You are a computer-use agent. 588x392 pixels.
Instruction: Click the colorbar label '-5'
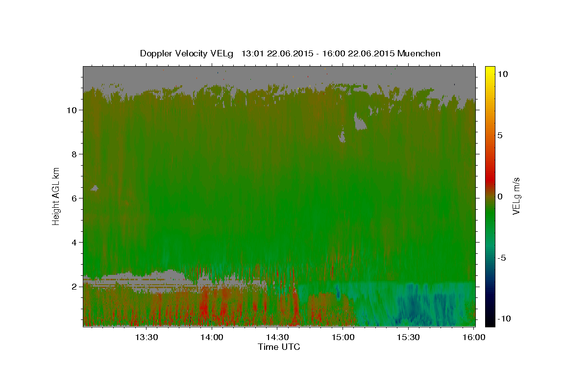pyautogui.click(x=501, y=258)
